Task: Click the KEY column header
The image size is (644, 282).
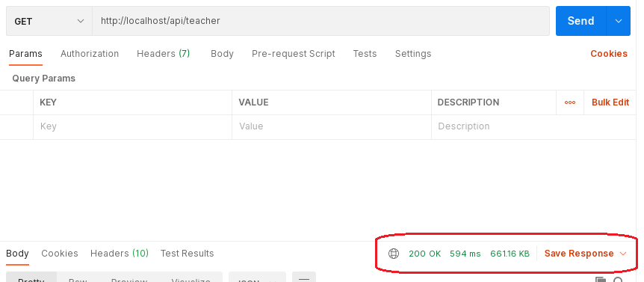Action: click(x=48, y=102)
